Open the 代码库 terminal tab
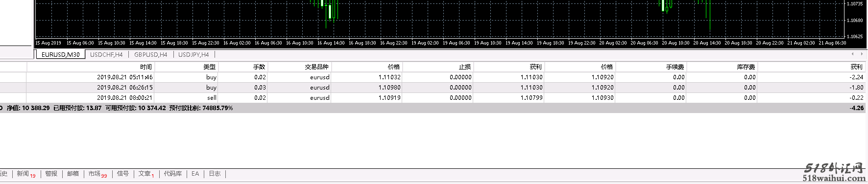868x184 pixels. [x=173, y=174]
